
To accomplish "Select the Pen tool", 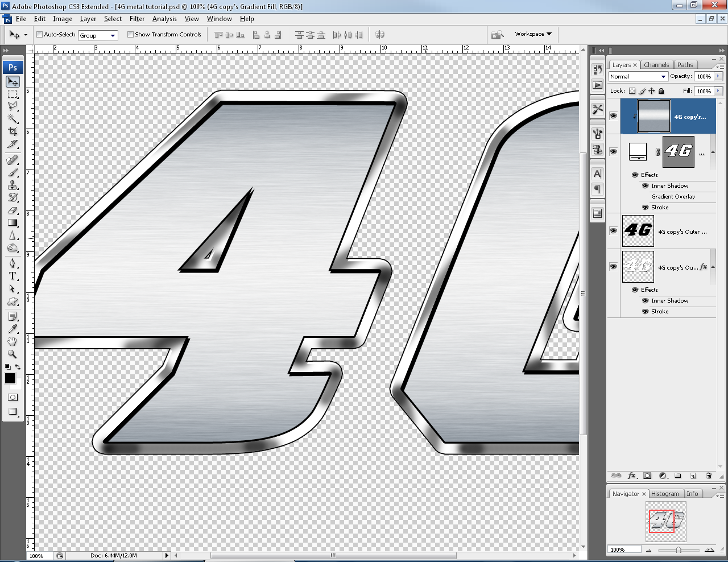I will click(x=13, y=263).
